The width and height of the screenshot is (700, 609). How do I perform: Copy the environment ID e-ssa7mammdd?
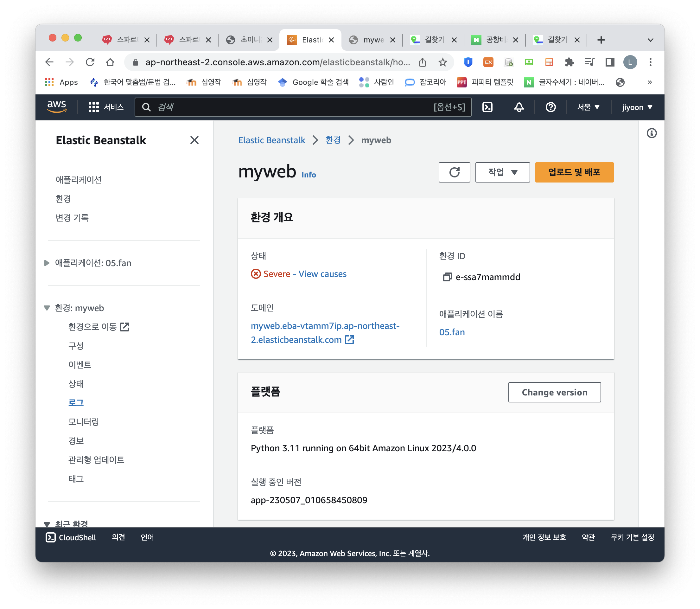447,277
